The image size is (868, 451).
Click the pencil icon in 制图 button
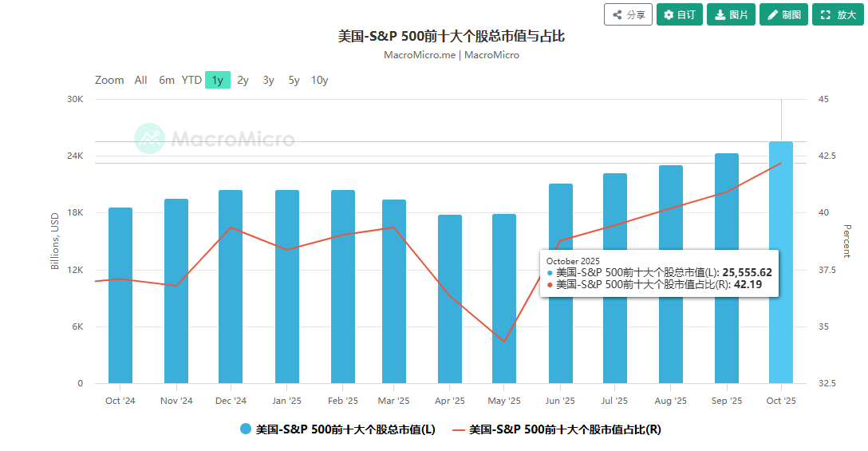(772, 15)
